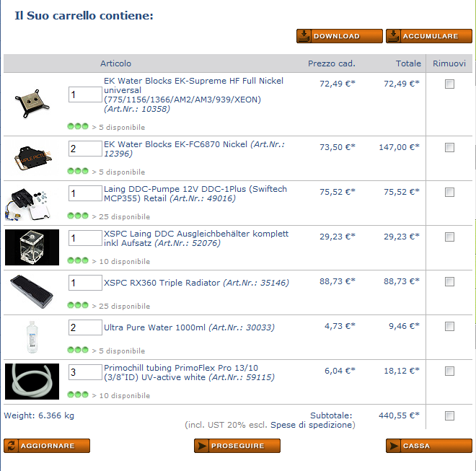Viewport: 476px width, 471px height.
Task: Click the Aggiornare refresh icon
Action: [12, 446]
